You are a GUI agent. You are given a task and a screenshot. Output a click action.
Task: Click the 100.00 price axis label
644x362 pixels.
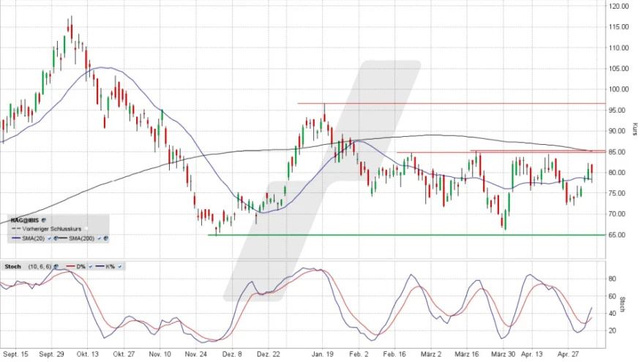(x=619, y=89)
